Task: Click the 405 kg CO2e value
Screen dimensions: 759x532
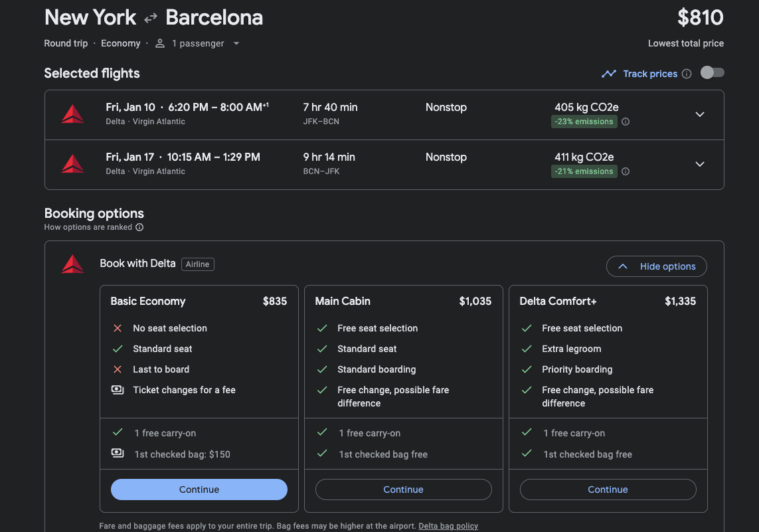Action: click(586, 108)
